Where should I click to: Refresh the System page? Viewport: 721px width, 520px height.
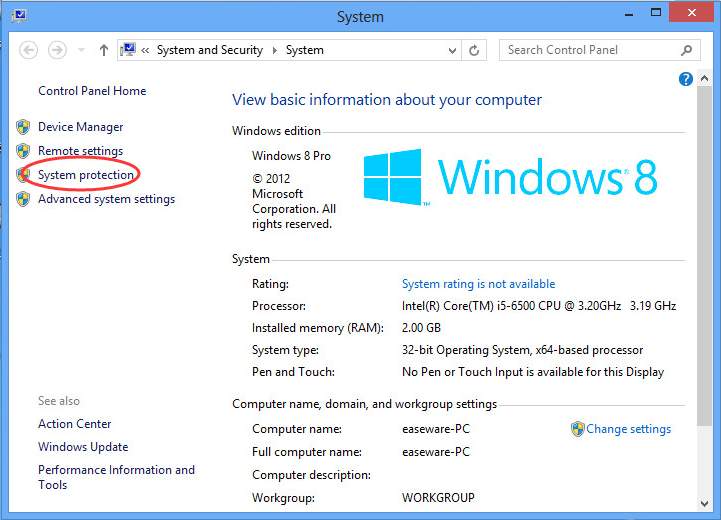(474, 50)
